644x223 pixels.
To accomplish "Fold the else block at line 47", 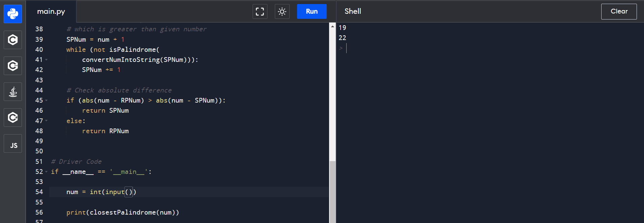I will coord(46,121).
